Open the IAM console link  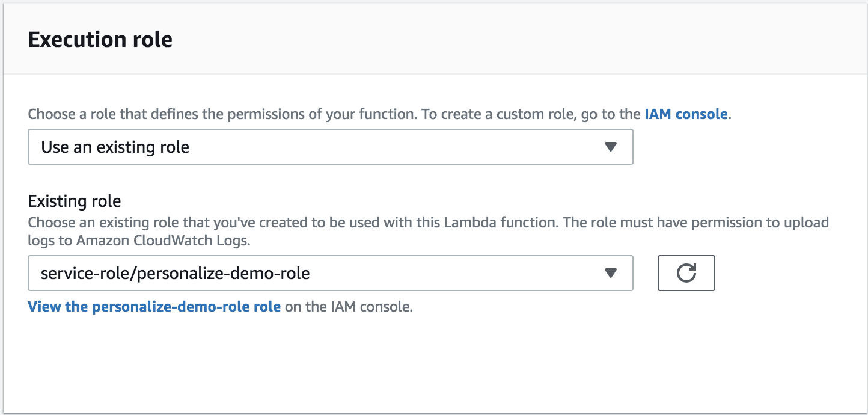686,114
